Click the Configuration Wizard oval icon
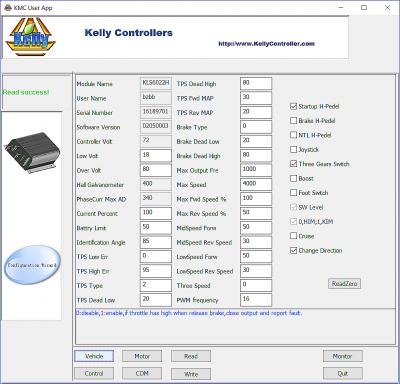Viewport: 400px width, 384px height. tap(32, 265)
